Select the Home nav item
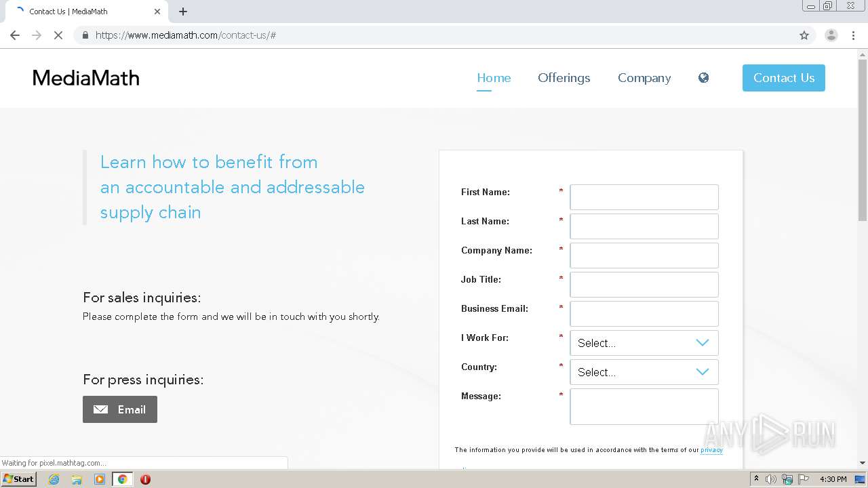 coord(494,78)
